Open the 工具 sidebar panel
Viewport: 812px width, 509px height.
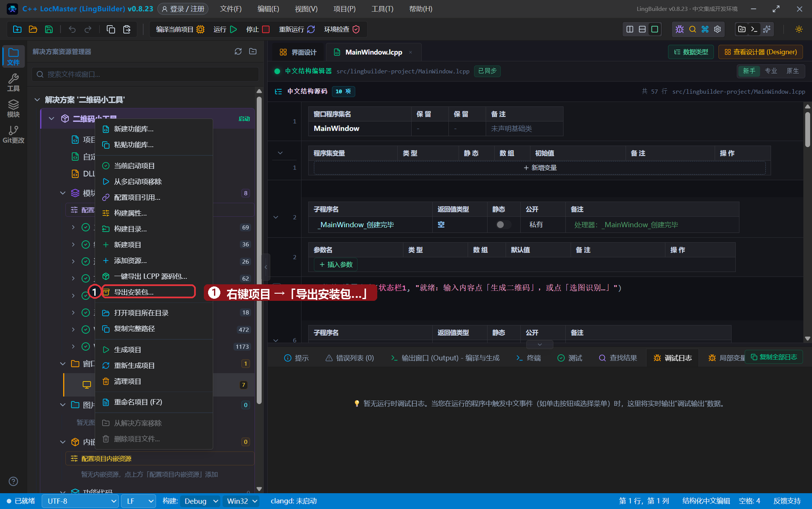pyautogui.click(x=13, y=83)
